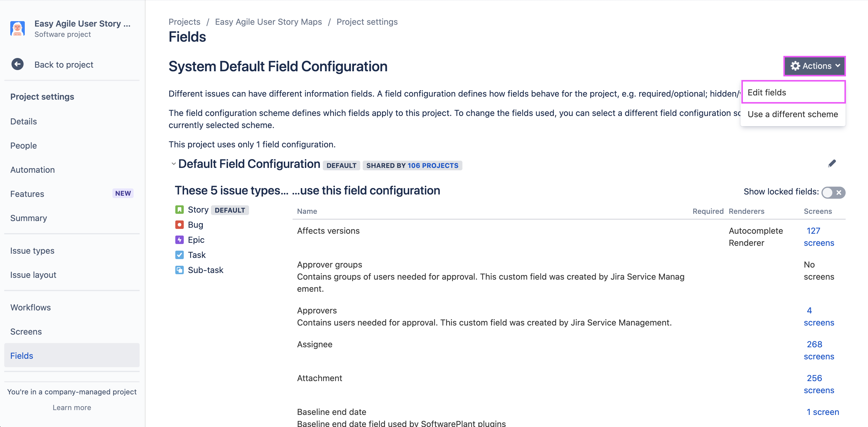The height and width of the screenshot is (427, 868).
Task: Open Issue types settings page
Action: 32,251
